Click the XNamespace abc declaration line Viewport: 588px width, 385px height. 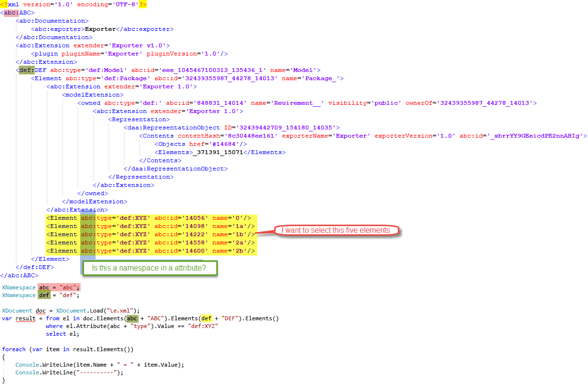[x=41, y=287]
